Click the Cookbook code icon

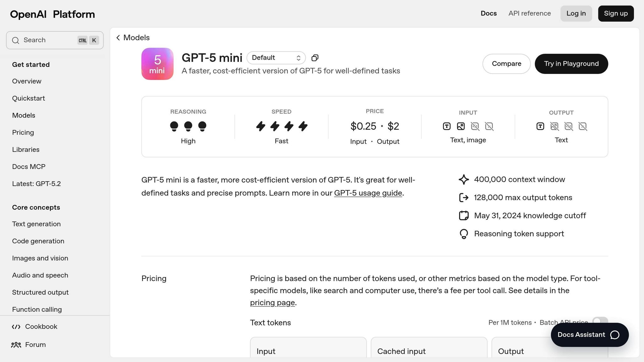click(16, 327)
